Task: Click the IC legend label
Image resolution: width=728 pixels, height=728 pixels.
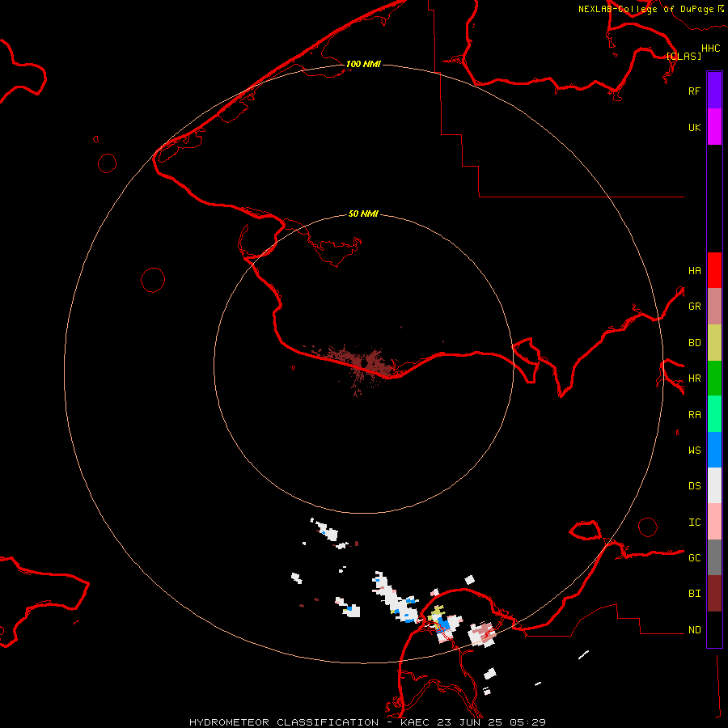Action: (x=695, y=522)
